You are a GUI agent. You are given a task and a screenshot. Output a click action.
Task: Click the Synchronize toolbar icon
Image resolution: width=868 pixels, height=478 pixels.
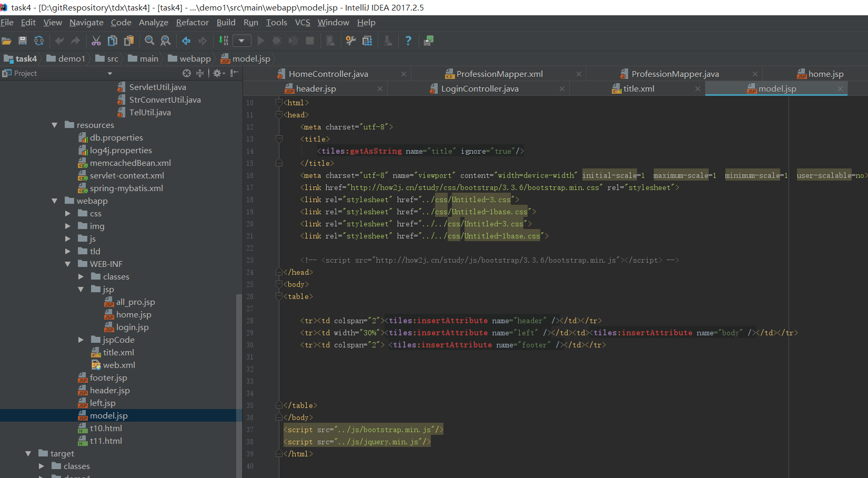39,41
